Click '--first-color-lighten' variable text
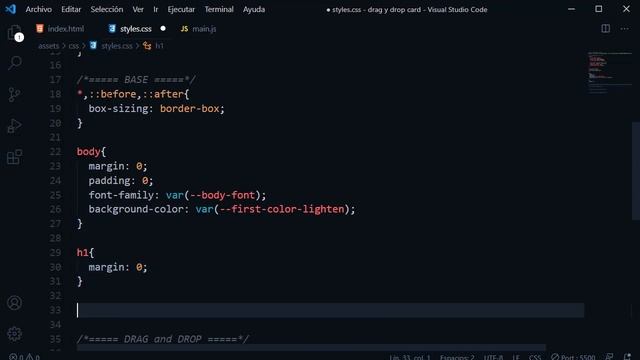Viewport: 640px width, 360px height. [x=282, y=209]
